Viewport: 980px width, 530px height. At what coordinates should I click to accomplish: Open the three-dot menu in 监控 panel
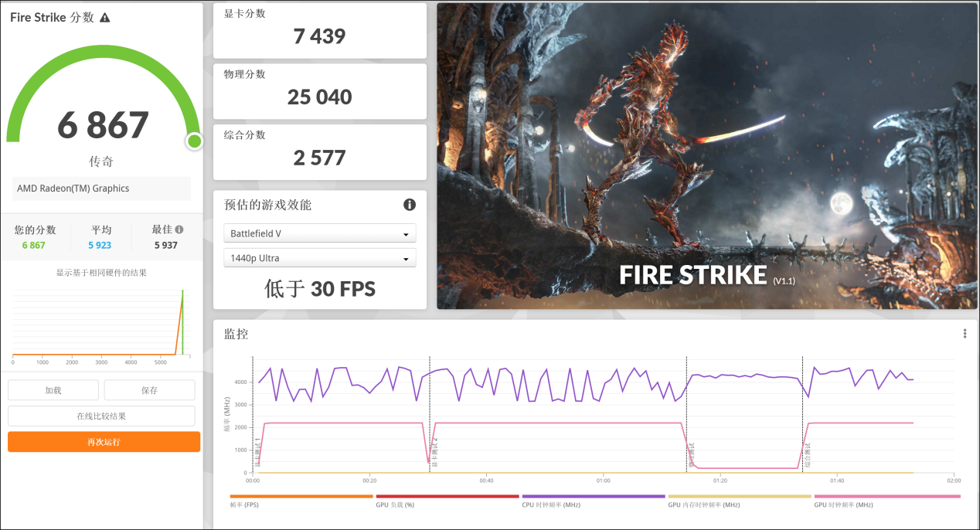click(x=965, y=334)
